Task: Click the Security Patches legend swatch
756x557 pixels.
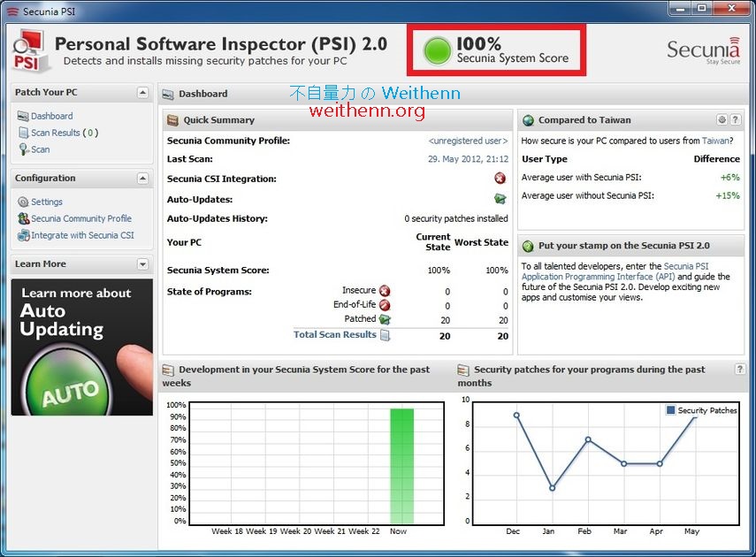Action: click(670, 410)
